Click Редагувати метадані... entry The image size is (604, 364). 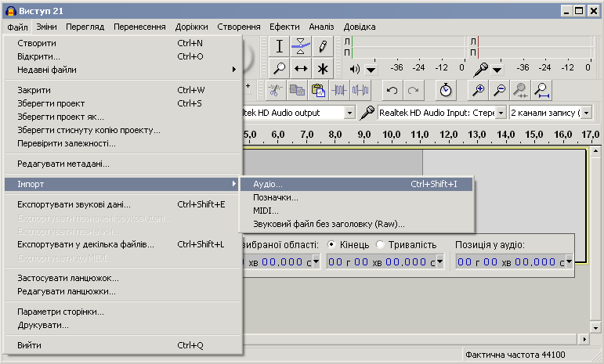pyautogui.click(x=123, y=164)
